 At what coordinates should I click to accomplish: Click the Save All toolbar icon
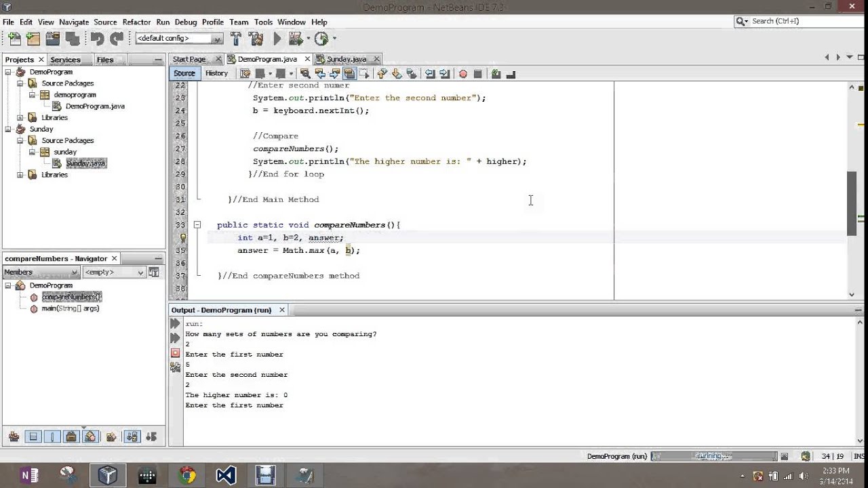click(x=72, y=39)
